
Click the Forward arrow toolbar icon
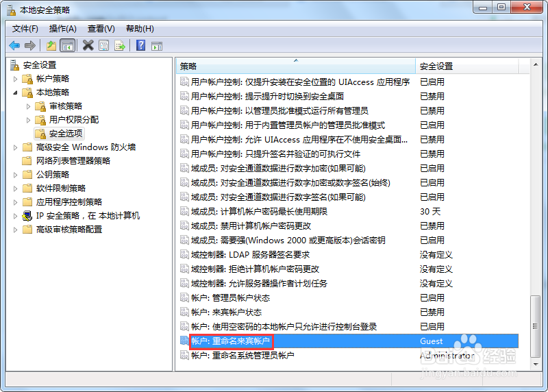coord(30,45)
